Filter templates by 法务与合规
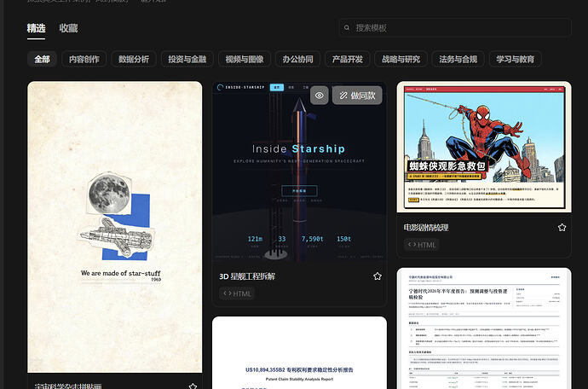This screenshot has height=389, width=588. (x=458, y=60)
